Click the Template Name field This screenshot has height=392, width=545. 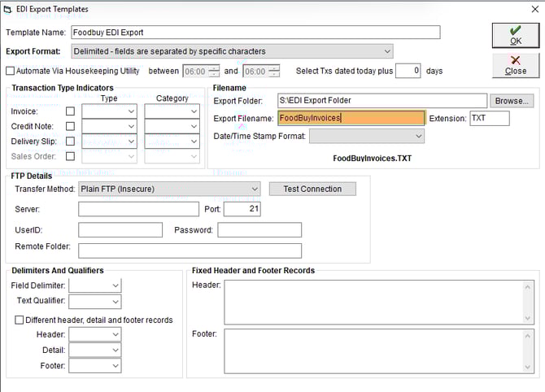[255, 33]
